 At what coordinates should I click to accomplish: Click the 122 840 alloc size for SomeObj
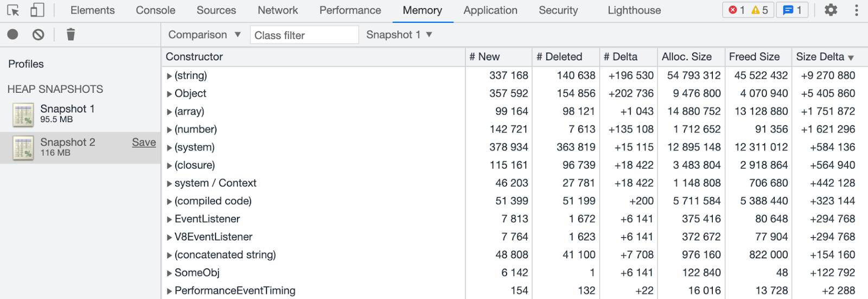pyautogui.click(x=701, y=272)
